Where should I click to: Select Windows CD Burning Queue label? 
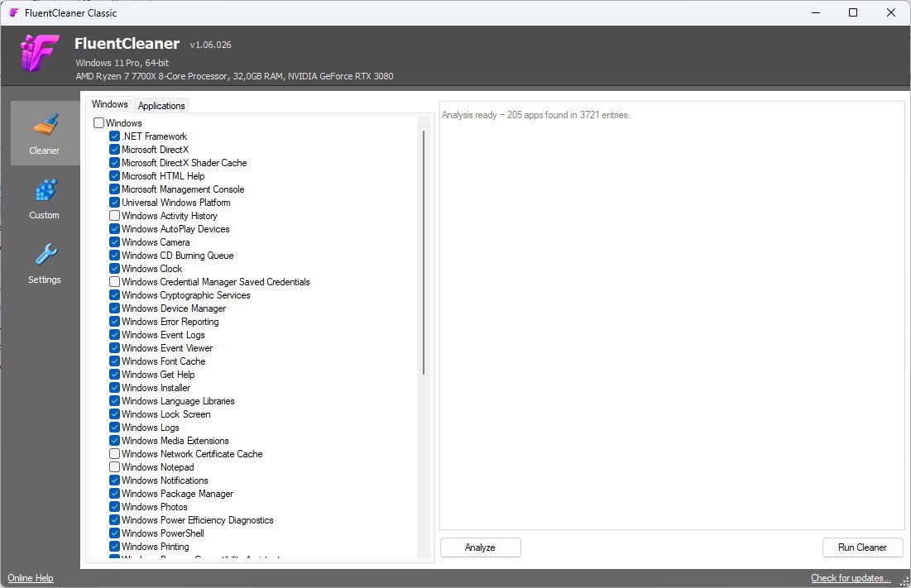(x=177, y=256)
